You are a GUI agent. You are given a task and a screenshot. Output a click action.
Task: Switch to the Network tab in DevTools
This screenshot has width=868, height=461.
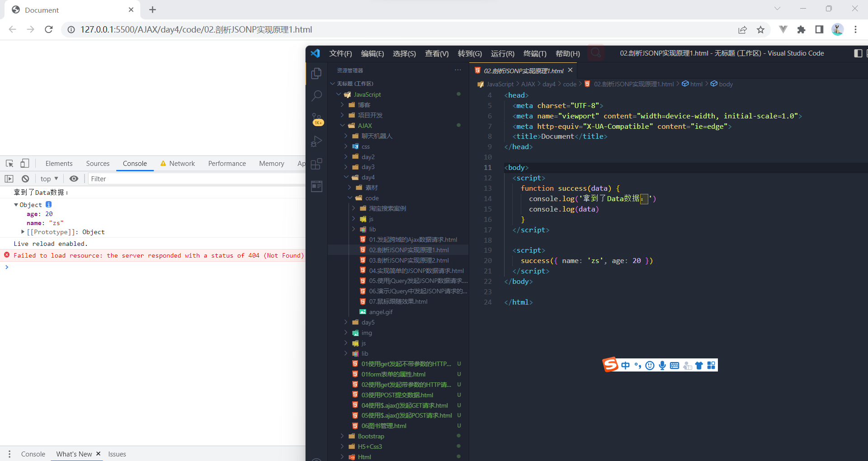pos(182,163)
